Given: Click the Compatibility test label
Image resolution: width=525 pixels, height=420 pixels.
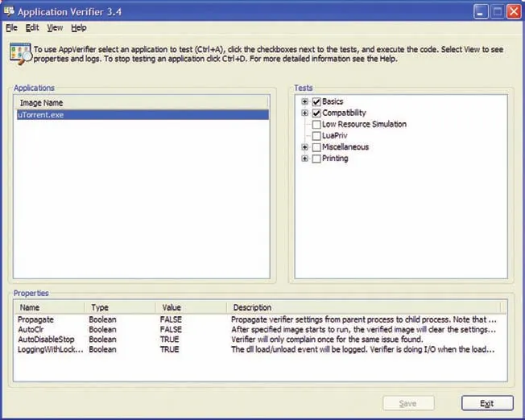Looking at the screenshot, I should [x=344, y=113].
